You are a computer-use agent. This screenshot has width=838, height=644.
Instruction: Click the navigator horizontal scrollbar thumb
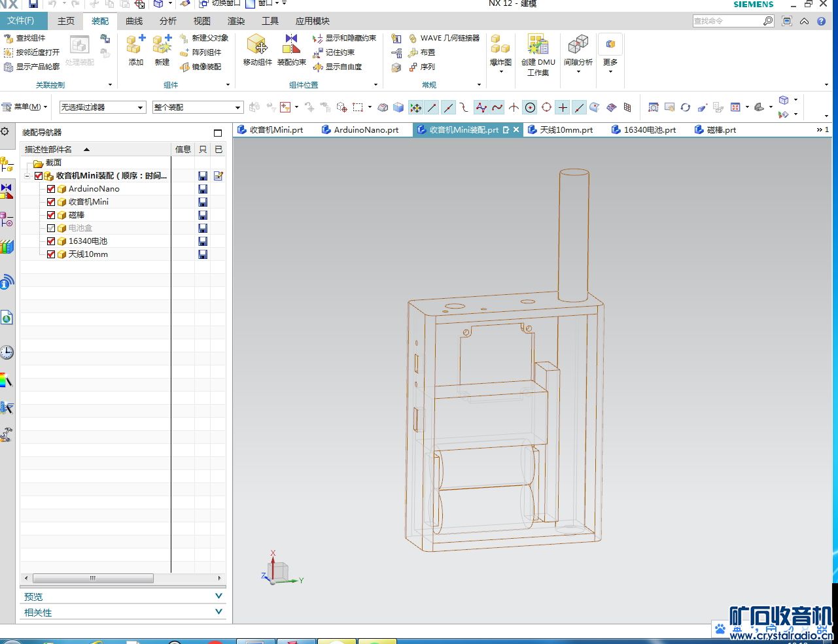coord(93,578)
